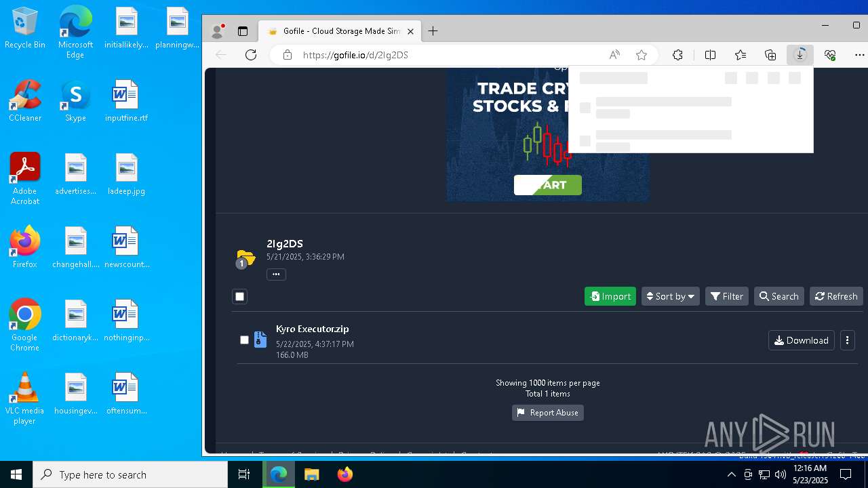Open Downloads toolbar icon
Viewport: 868px width, 488px height.
click(800, 55)
